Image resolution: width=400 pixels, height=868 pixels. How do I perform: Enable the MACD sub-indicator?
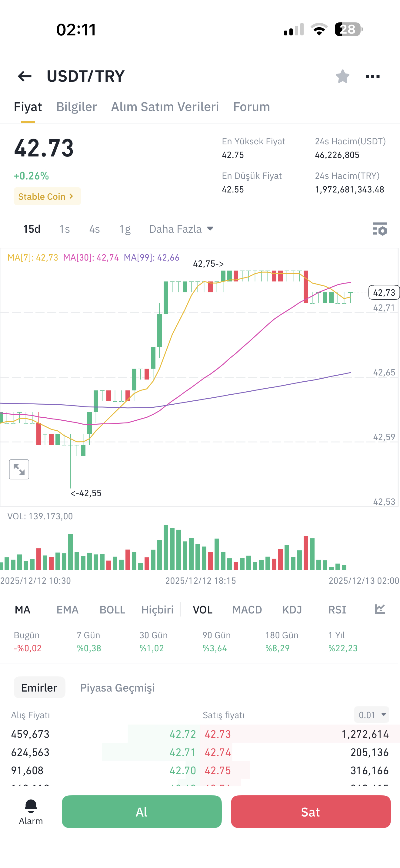[247, 610]
